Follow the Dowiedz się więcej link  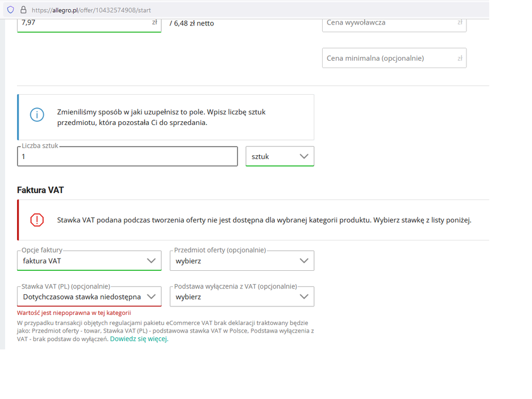pos(139,339)
